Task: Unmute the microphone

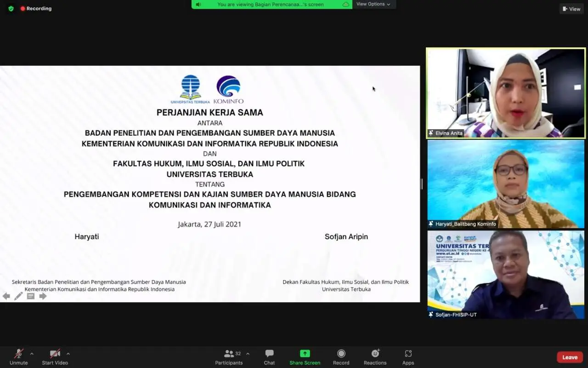Action: (x=18, y=356)
